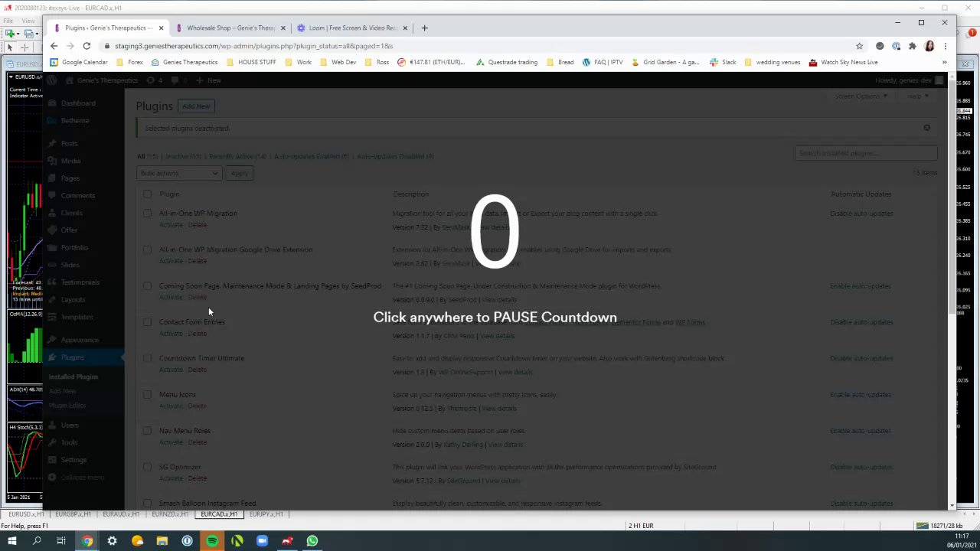The image size is (980, 551).
Task: Click the cursor tool in MetaTrader toolbar
Action: coord(10,47)
